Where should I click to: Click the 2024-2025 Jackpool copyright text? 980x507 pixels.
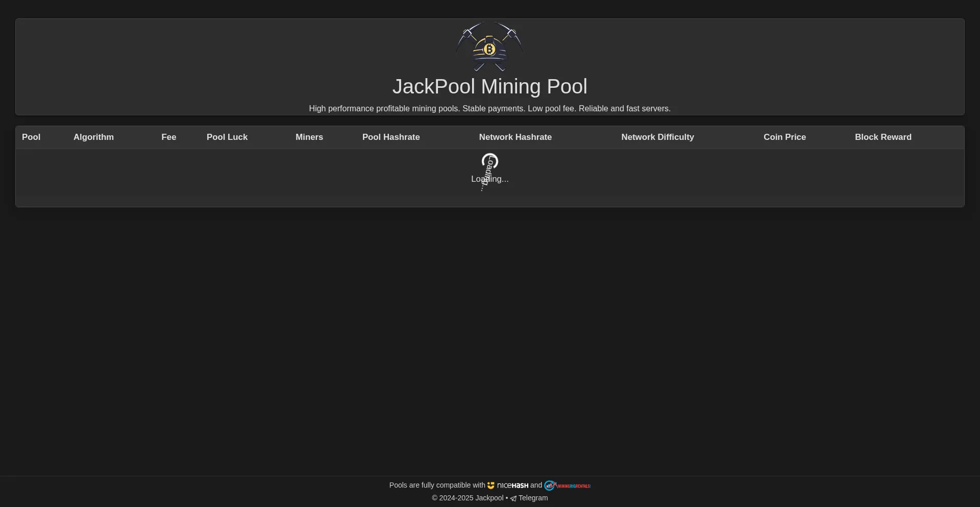click(468, 498)
